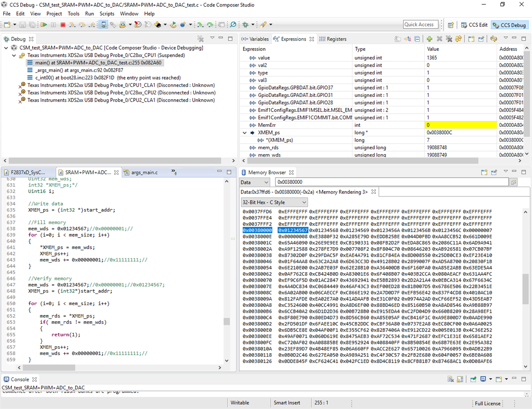Click the Writable status bar entry
Viewport: 532px width, 409px height.
coord(240,403)
